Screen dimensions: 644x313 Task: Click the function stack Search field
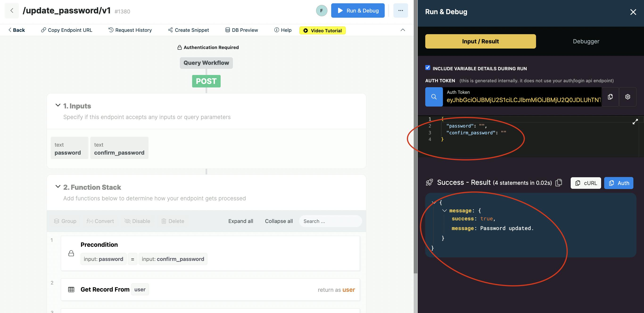click(x=330, y=221)
